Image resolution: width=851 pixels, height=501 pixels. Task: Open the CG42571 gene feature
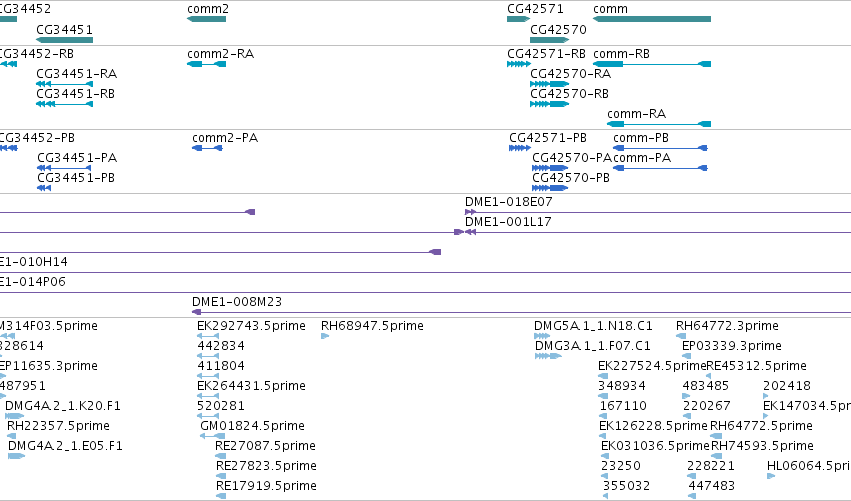click(518, 19)
